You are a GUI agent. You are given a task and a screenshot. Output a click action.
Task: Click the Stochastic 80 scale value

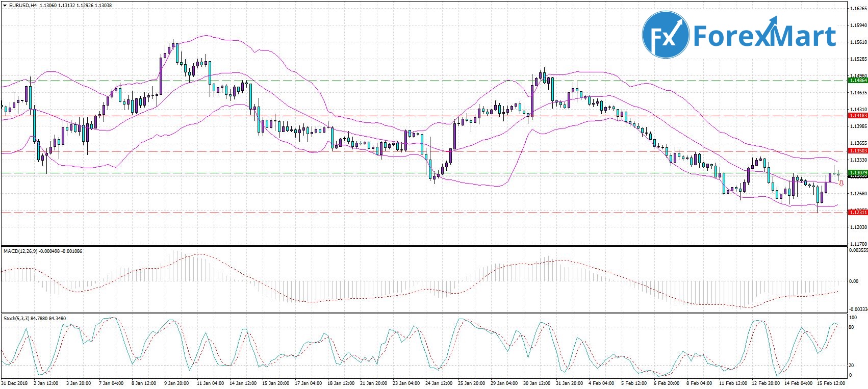851,327
